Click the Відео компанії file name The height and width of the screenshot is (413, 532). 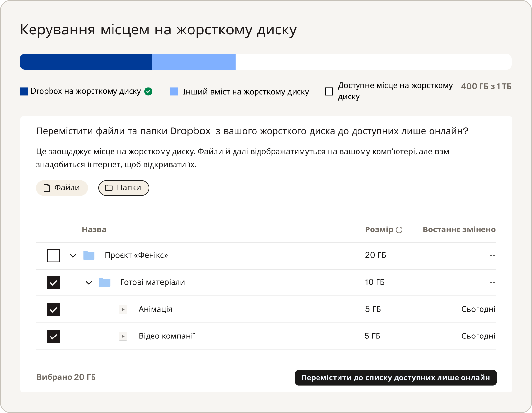167,336
